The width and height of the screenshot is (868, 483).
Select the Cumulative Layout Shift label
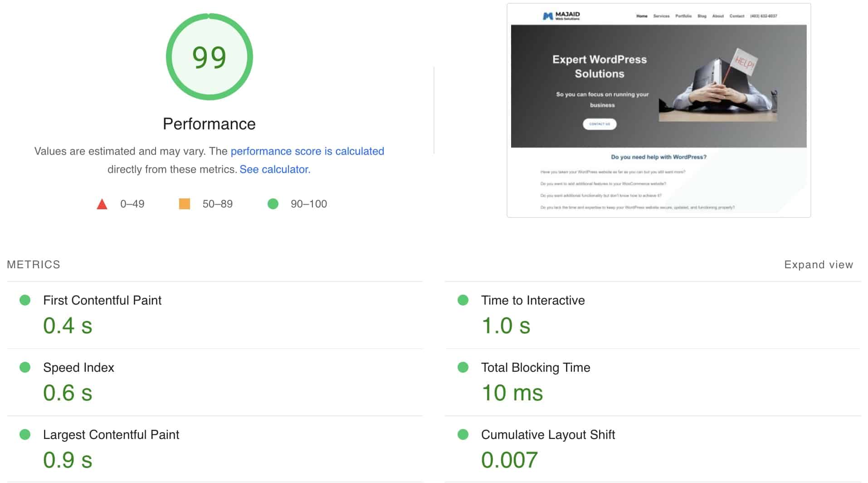[548, 434]
